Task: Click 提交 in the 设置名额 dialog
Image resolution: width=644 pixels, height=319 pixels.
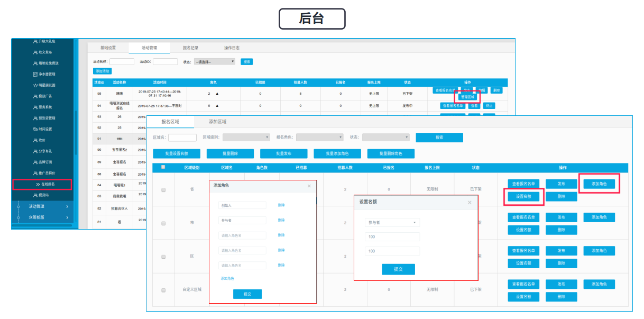Action: pyautogui.click(x=398, y=269)
